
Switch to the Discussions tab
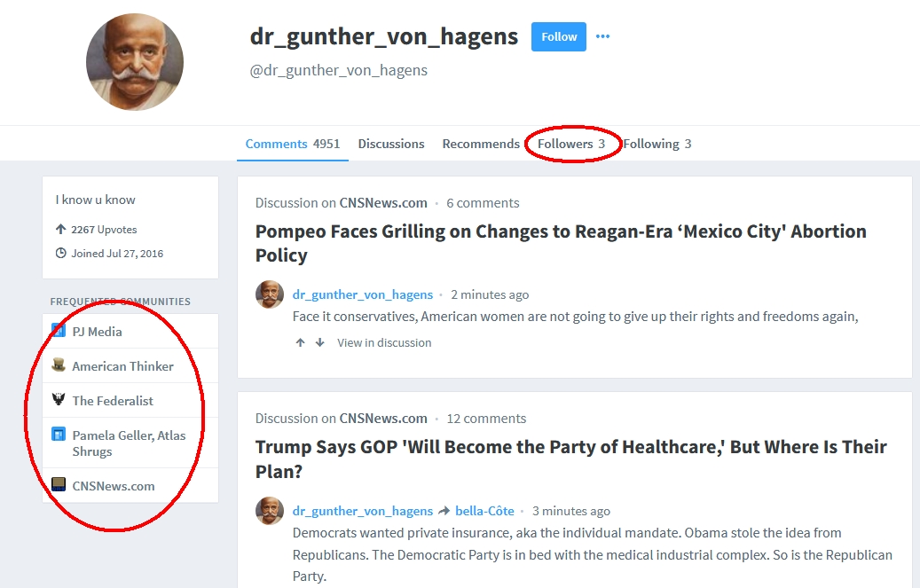click(390, 144)
